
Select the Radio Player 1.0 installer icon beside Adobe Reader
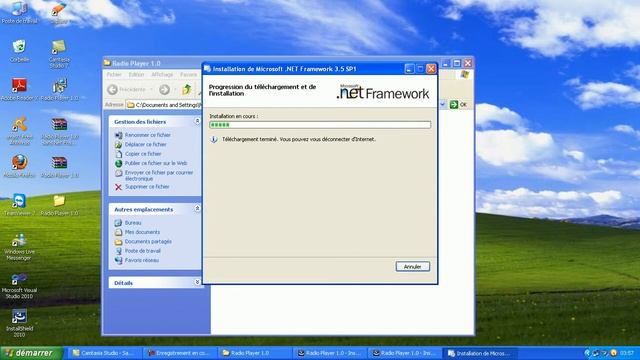(x=60, y=89)
